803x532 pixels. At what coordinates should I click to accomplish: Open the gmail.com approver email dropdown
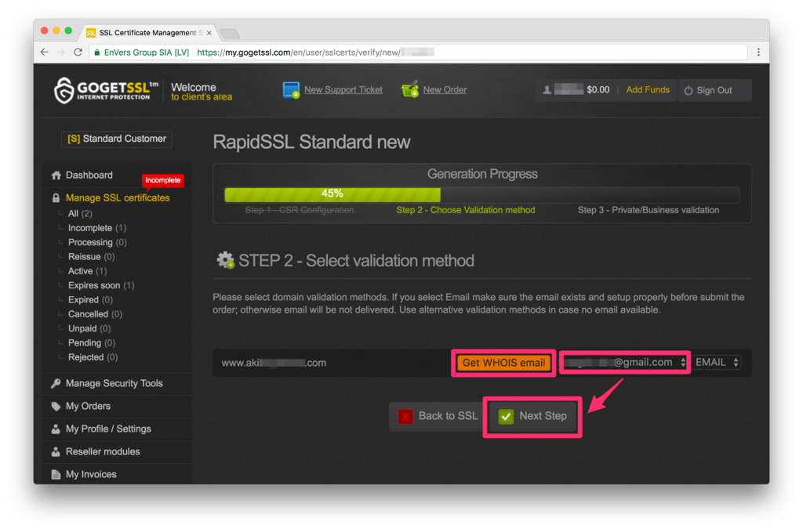(625, 363)
